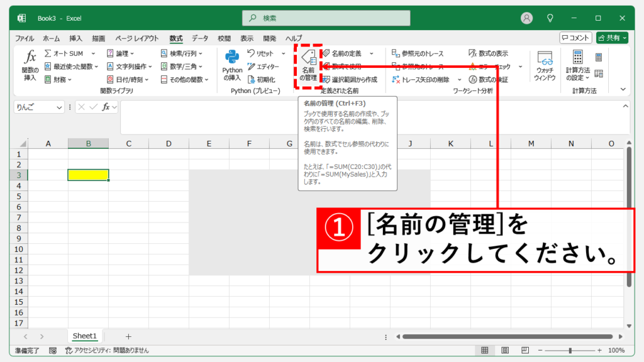Open the 計算方法の設定 dropdown

pyautogui.click(x=577, y=66)
